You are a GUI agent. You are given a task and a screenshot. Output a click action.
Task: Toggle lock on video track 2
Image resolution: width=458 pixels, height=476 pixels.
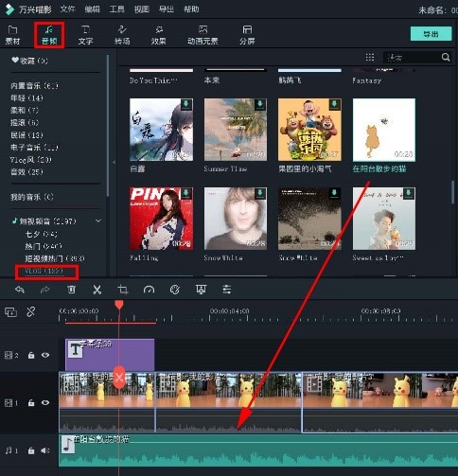point(31,355)
